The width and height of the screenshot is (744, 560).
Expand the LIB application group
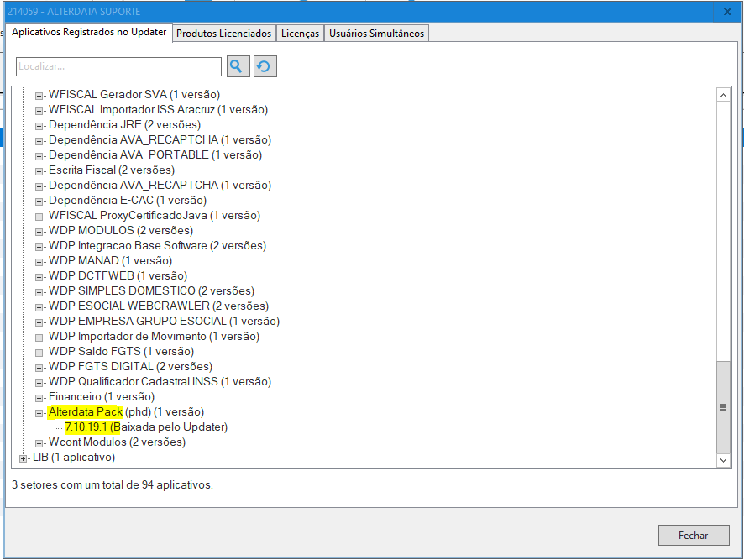pyautogui.click(x=24, y=458)
